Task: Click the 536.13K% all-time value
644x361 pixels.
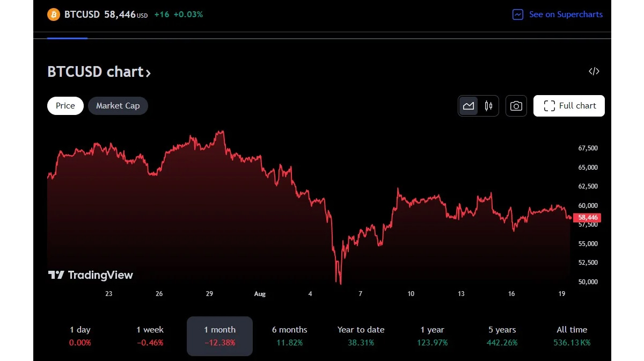Action: coord(572,342)
